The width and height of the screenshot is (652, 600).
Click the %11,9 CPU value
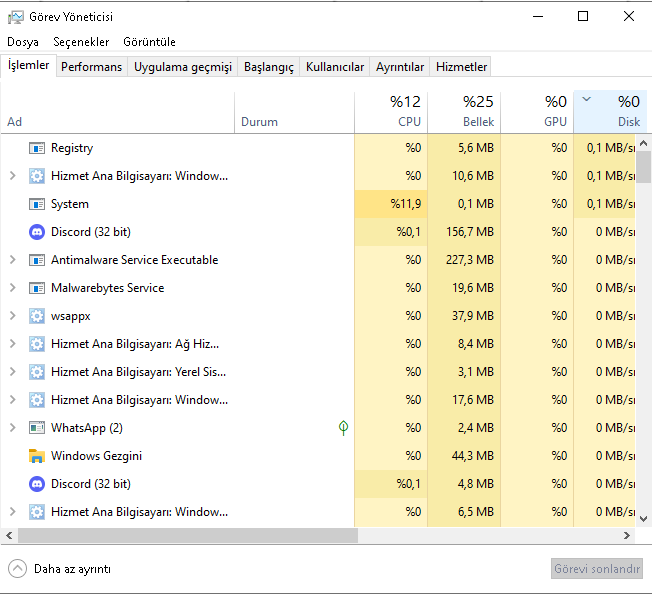tap(405, 204)
